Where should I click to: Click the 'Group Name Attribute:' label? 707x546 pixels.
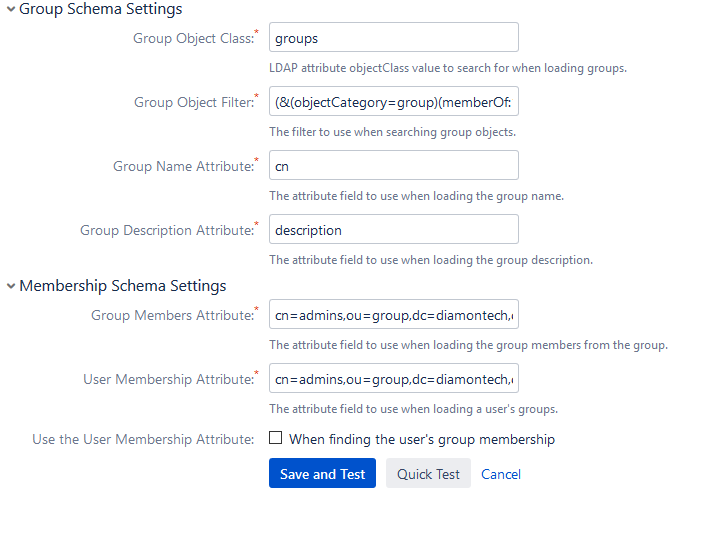tap(184, 166)
